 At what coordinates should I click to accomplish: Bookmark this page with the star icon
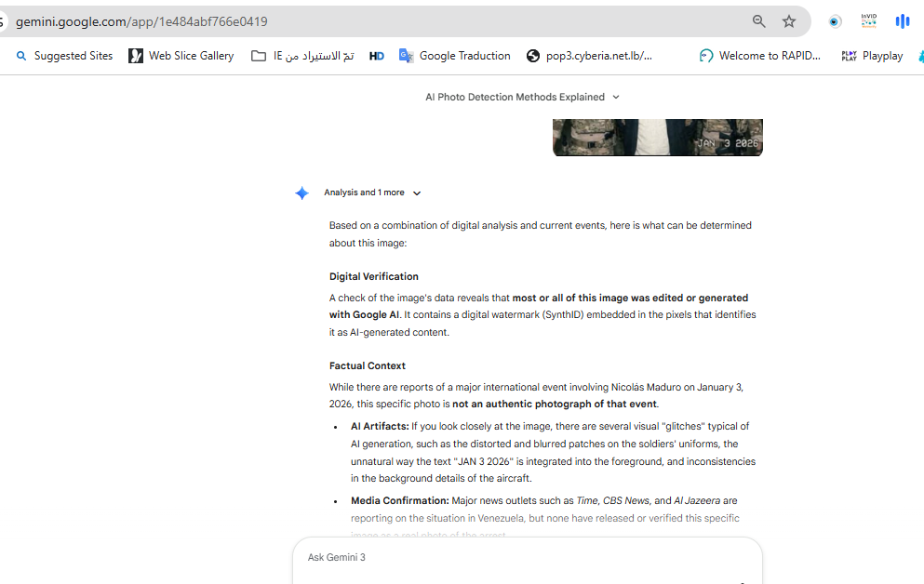coord(789,21)
